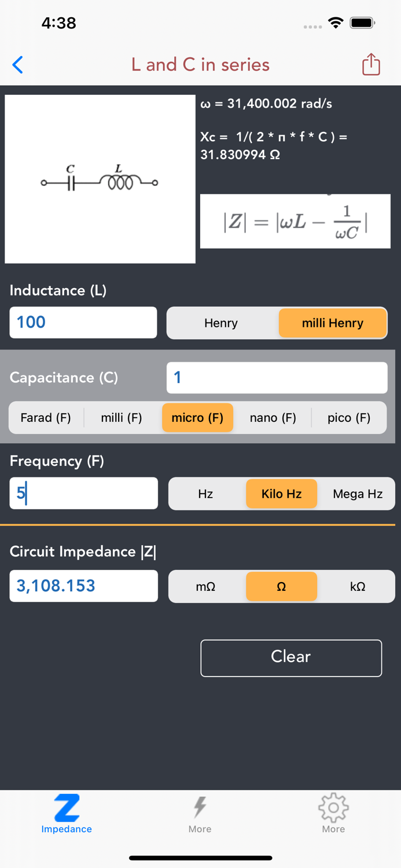
Task: Tap the circuit diagram thumbnail
Action: coord(100,178)
